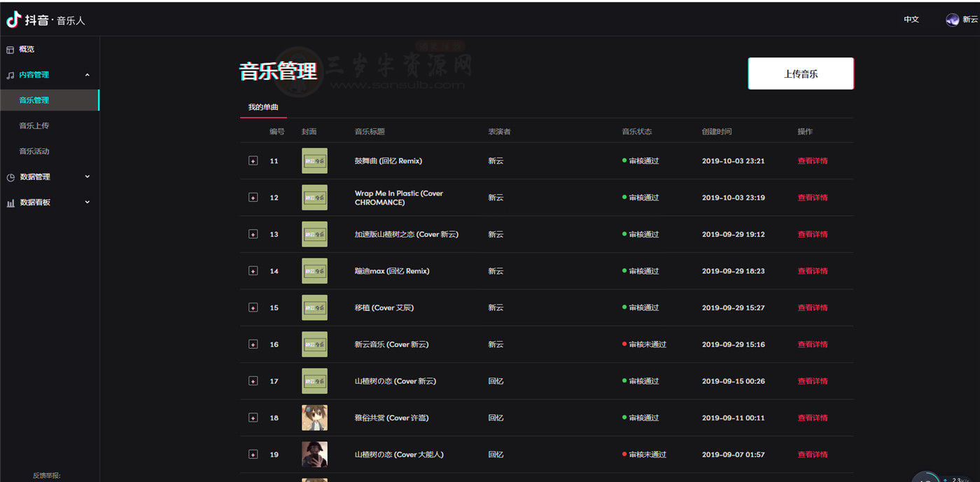Click the Douyin logo icon
The height and width of the screenshot is (482, 980).
(14, 20)
